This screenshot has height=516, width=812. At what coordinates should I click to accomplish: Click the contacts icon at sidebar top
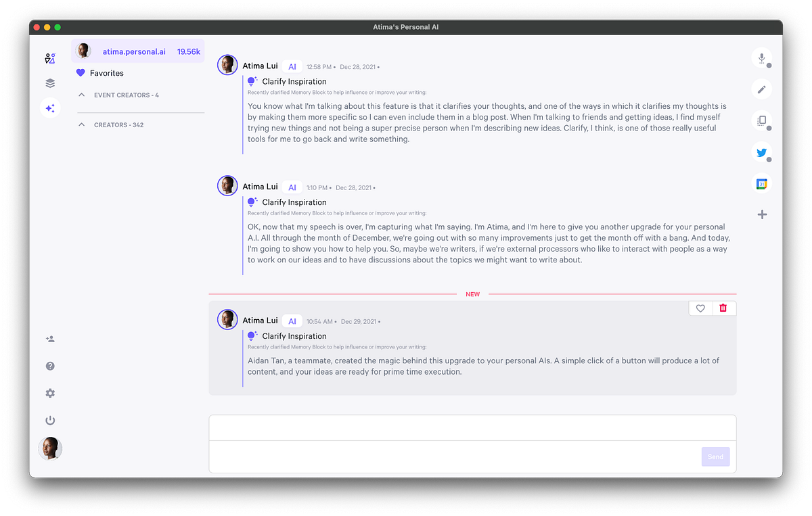point(50,58)
